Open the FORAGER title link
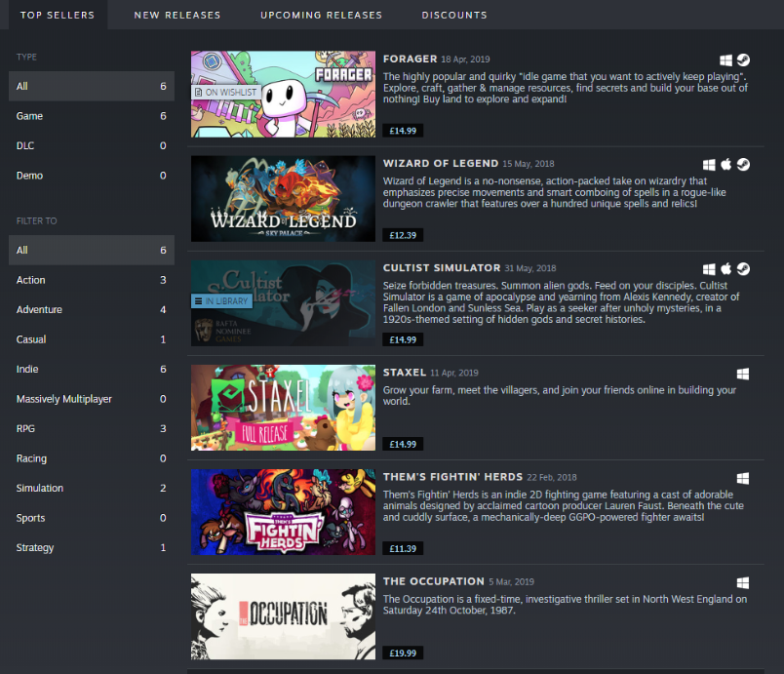The width and height of the screenshot is (784, 674). [410, 59]
